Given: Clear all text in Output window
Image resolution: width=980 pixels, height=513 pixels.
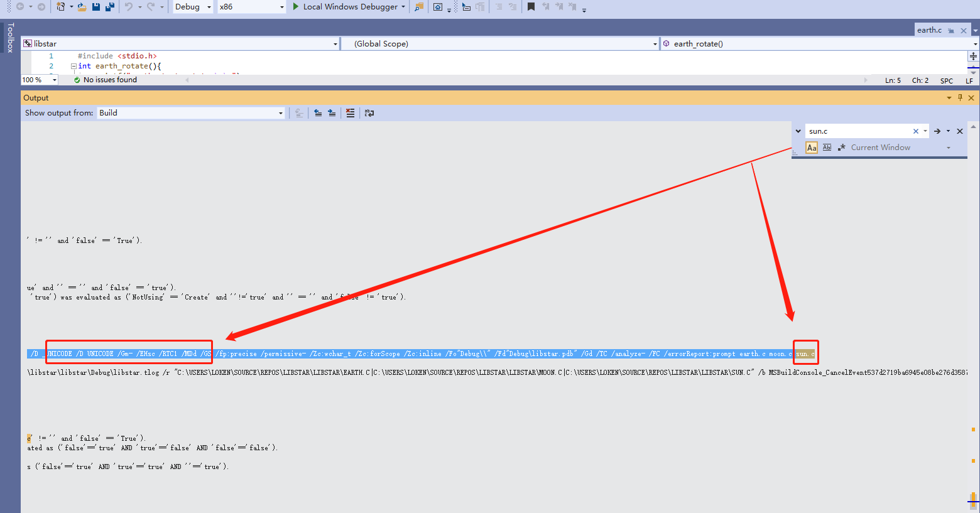Looking at the screenshot, I should coord(350,113).
